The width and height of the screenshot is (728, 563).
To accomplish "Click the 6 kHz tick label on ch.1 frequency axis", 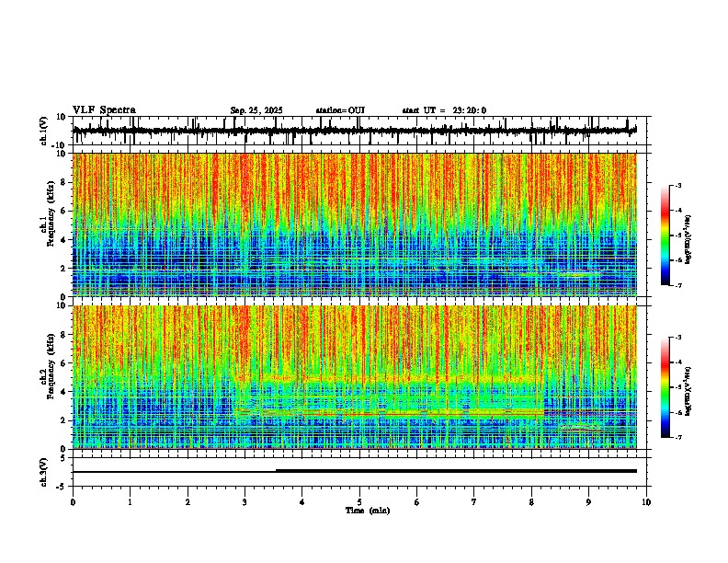I will pos(63,211).
